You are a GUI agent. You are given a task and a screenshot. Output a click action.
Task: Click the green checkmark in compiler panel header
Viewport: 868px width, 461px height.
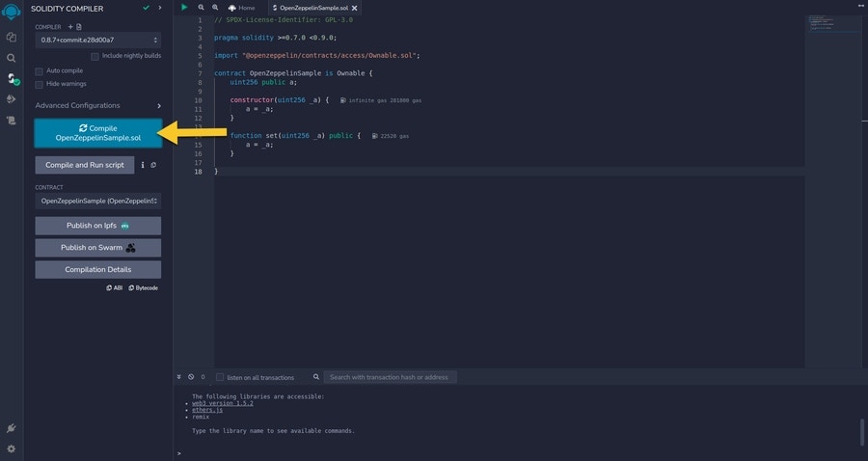[147, 8]
